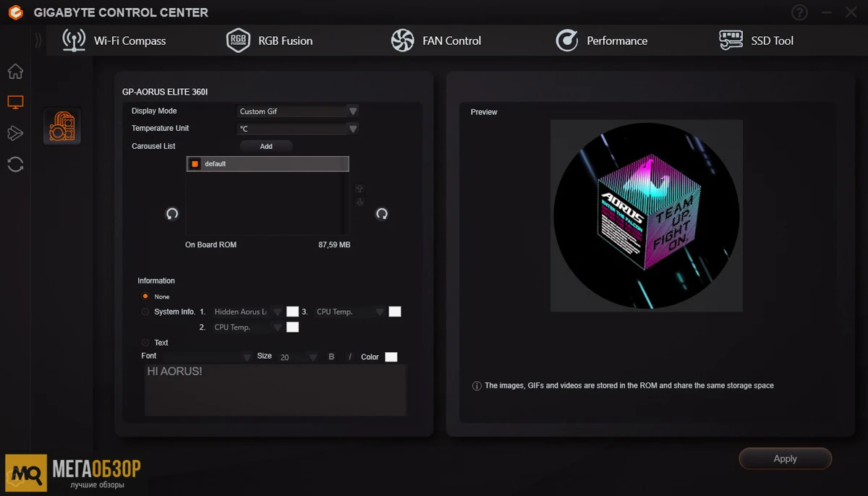
Task: Select the Text radio button
Action: point(145,343)
